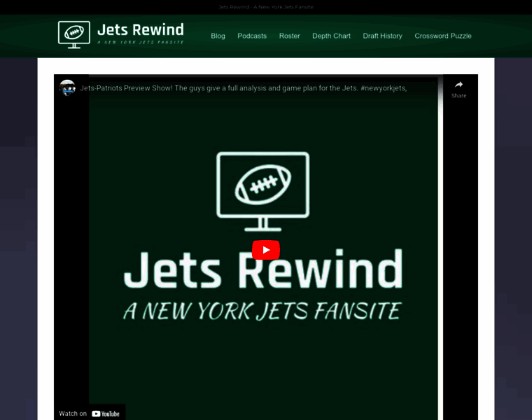Open the Blog menu item
532x420 pixels.
(218, 36)
